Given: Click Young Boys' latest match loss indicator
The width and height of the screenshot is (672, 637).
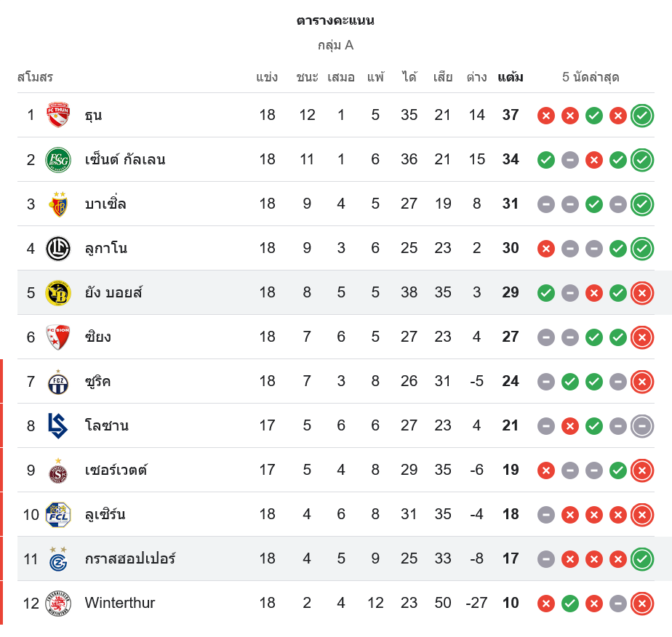Looking at the screenshot, I should pos(642,293).
